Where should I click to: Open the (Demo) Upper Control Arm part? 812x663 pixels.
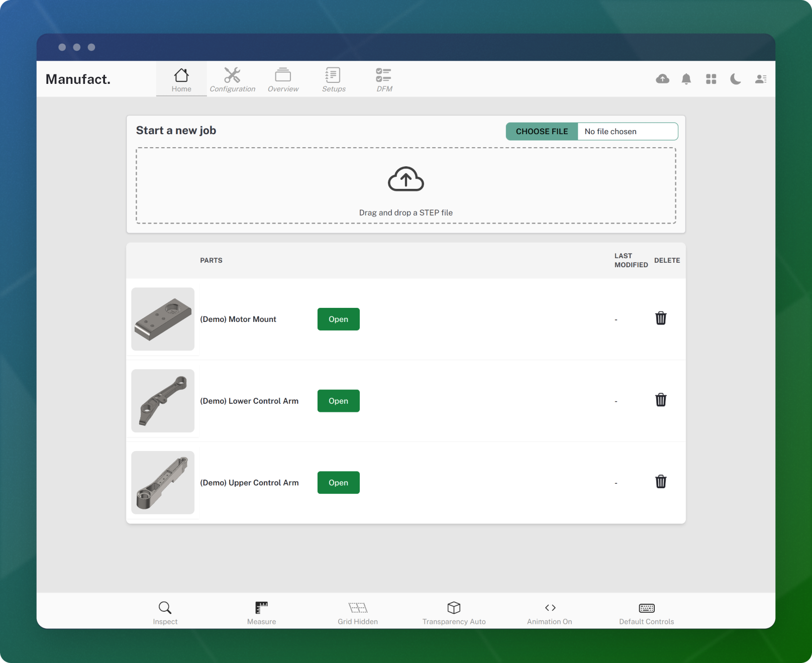[x=338, y=483]
